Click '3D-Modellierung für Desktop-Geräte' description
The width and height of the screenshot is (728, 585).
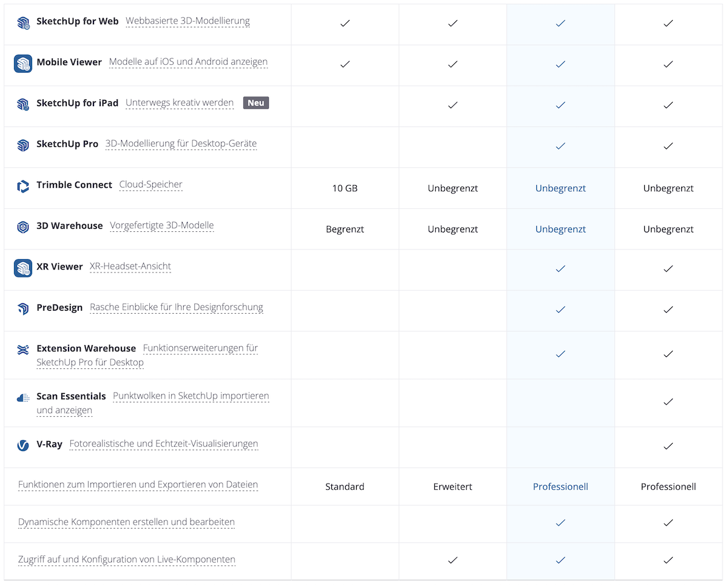[x=181, y=144]
